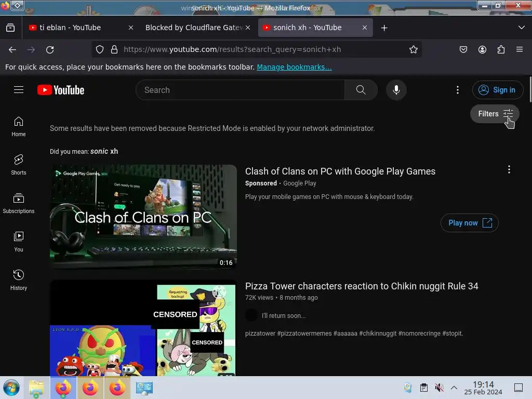Viewport: 532px width, 399px height.
Task: Submit search with the magnifier button
Action: pyautogui.click(x=361, y=90)
